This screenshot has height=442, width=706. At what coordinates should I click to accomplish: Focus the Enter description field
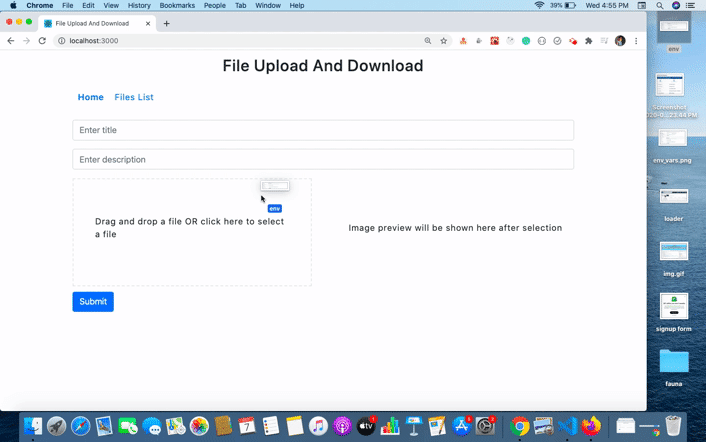coord(323,159)
